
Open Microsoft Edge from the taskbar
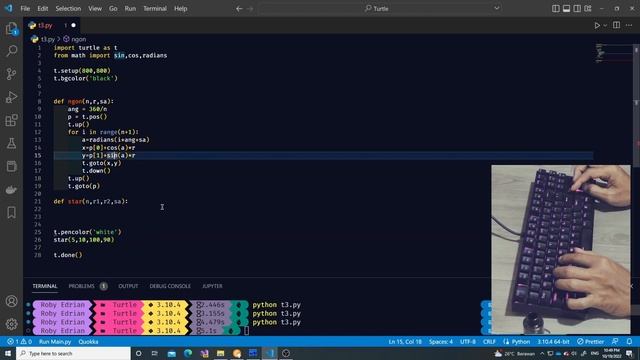(188, 353)
